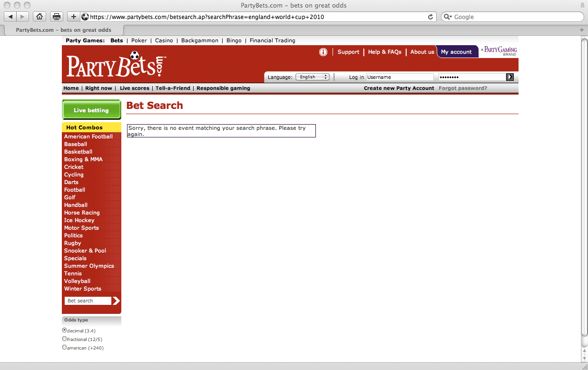Open Bingo in Party Games bar
Image resolution: width=588 pixels, height=370 pixels.
234,40
